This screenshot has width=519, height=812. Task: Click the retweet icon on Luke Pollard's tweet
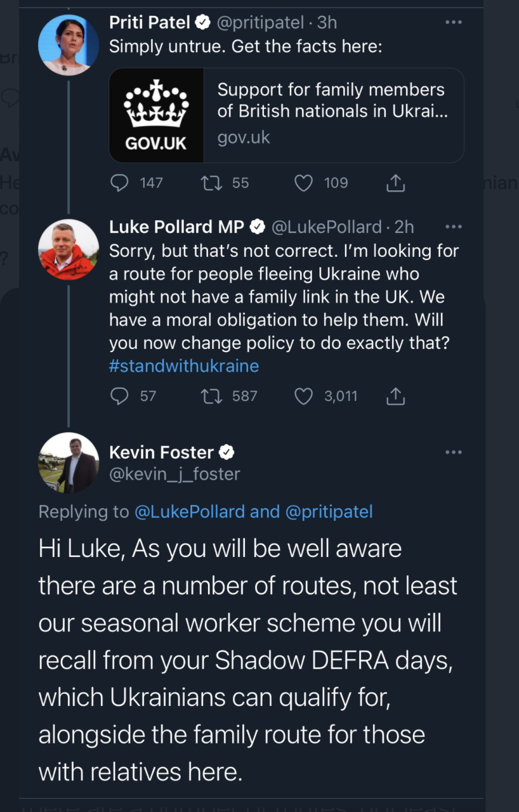click(209, 396)
